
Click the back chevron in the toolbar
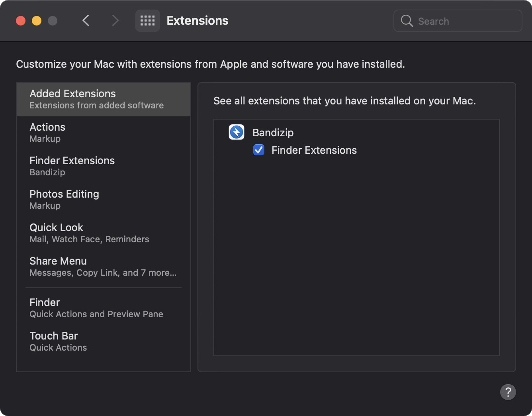86,20
